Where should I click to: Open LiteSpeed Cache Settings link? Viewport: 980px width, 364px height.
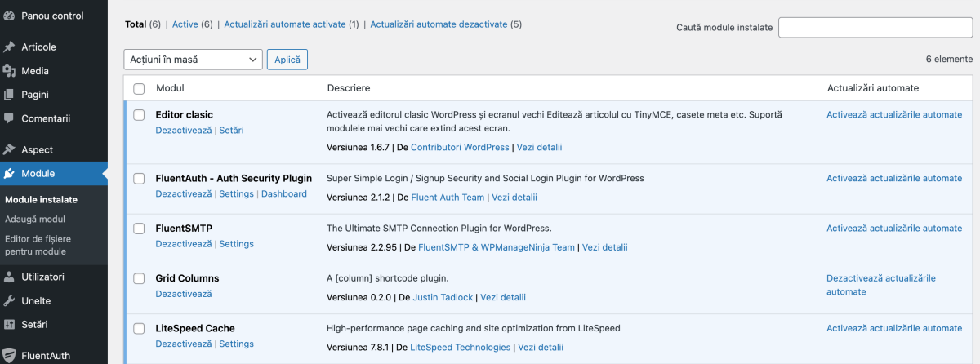click(x=236, y=344)
